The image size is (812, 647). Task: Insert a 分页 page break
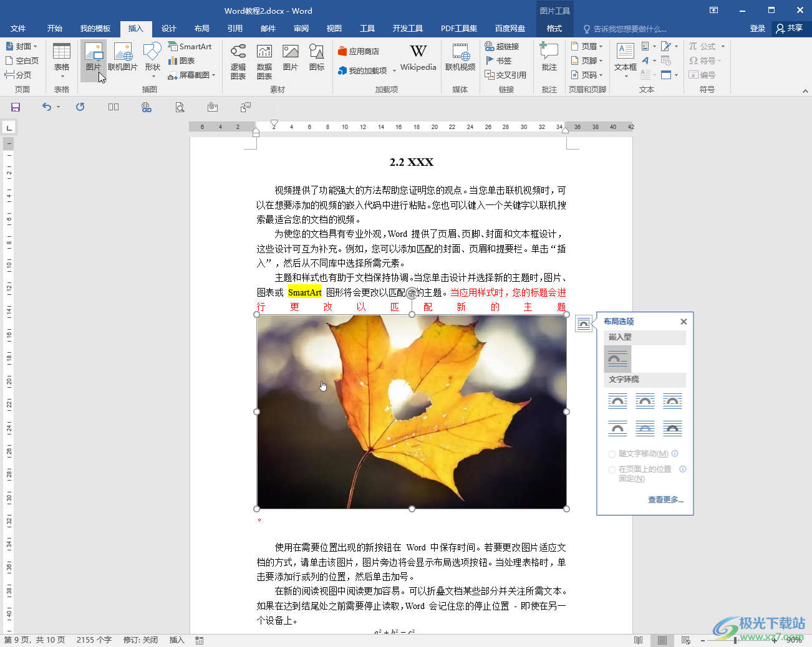click(x=17, y=75)
